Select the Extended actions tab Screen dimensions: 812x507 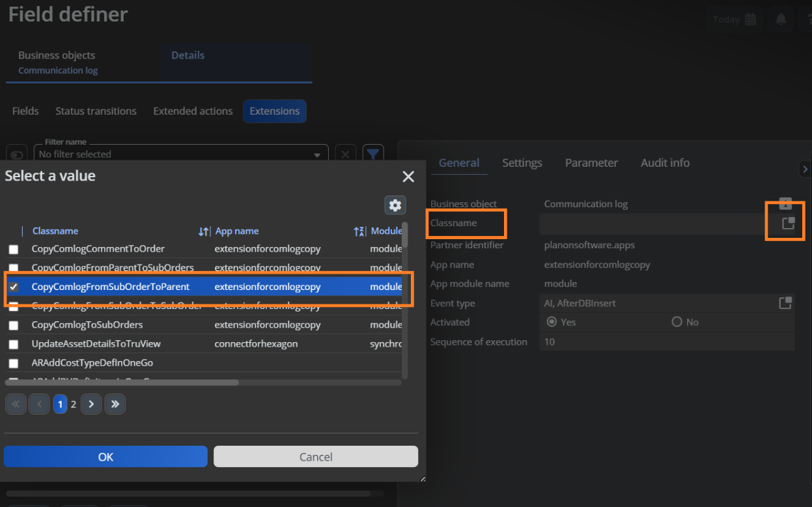pos(193,111)
